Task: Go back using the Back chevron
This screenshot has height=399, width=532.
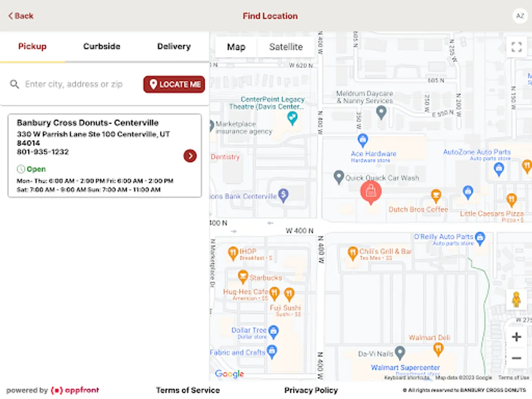Action: [x=20, y=16]
